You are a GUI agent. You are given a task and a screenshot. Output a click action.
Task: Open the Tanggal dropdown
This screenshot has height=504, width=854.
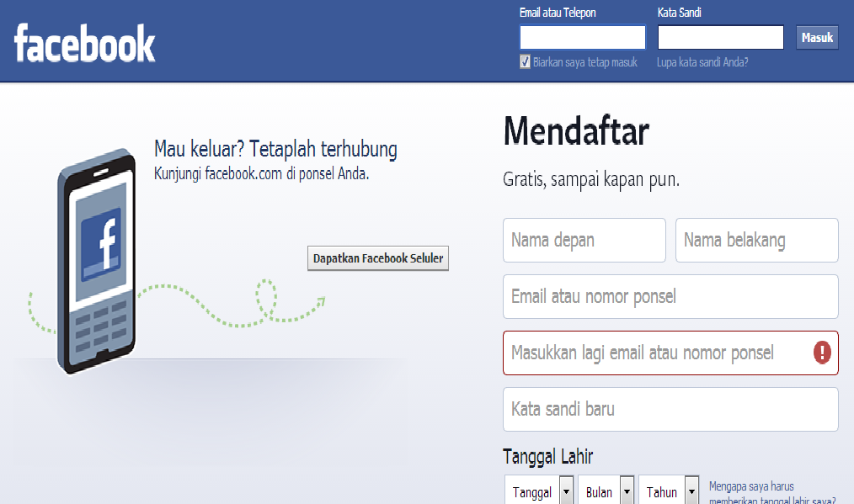(539, 491)
